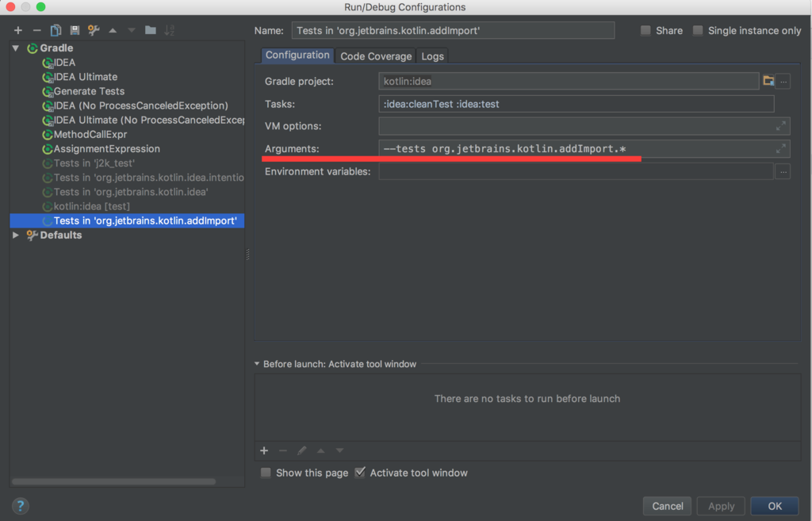Add a before-launch task with plus icon
The width and height of the screenshot is (812, 521).
click(x=264, y=450)
